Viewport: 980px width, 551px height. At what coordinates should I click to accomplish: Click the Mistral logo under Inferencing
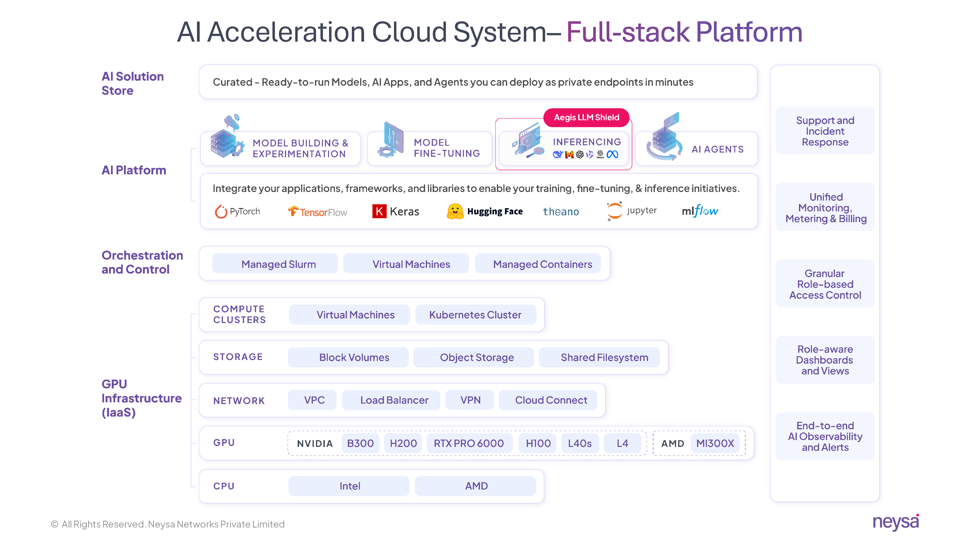(x=569, y=154)
